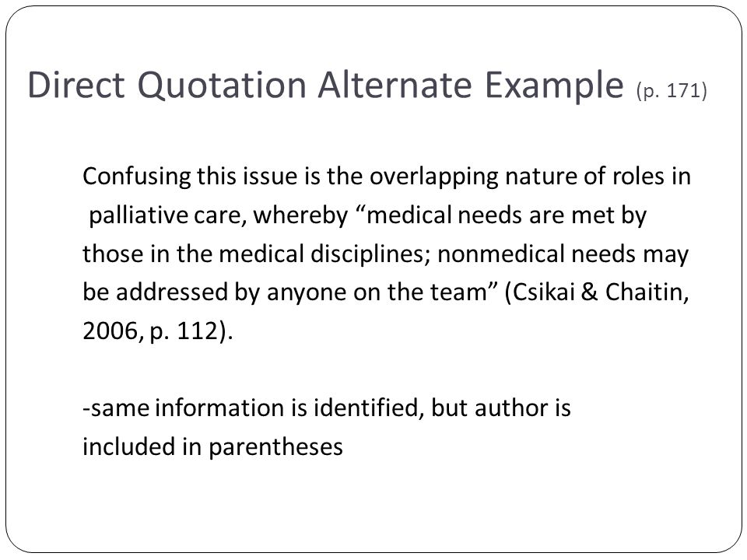Click the word 'Alternate' in the title
The width and height of the screenshot is (747, 560).
[395, 86]
